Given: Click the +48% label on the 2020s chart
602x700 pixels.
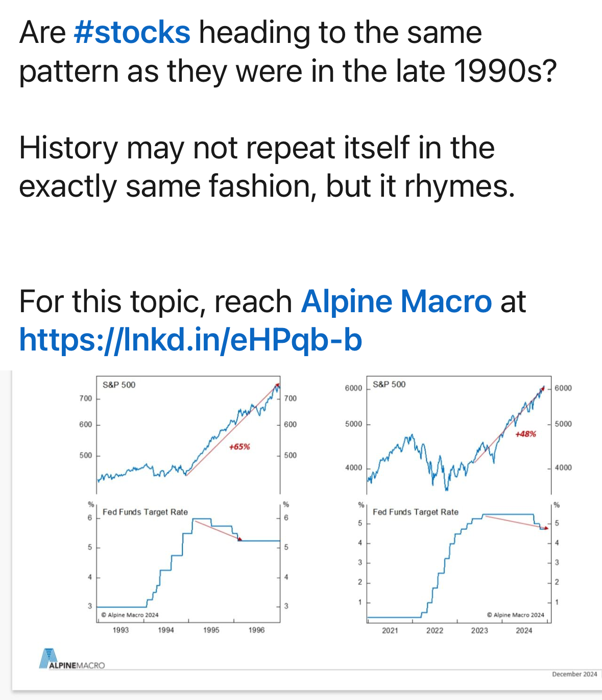Looking at the screenshot, I should [525, 434].
